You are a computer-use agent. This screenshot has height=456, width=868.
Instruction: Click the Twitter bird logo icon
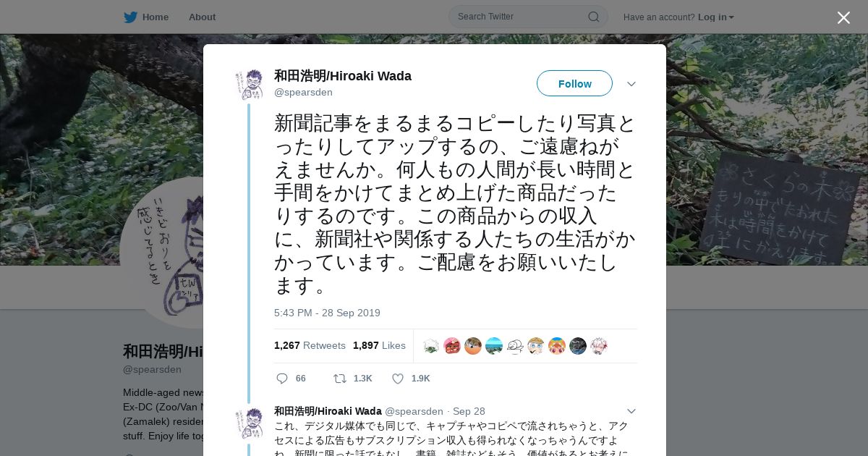coord(130,17)
